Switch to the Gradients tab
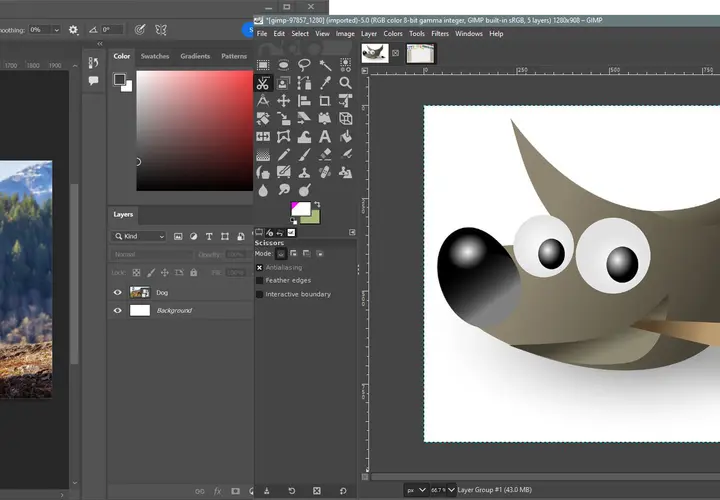This screenshot has width=720, height=500. (x=195, y=56)
